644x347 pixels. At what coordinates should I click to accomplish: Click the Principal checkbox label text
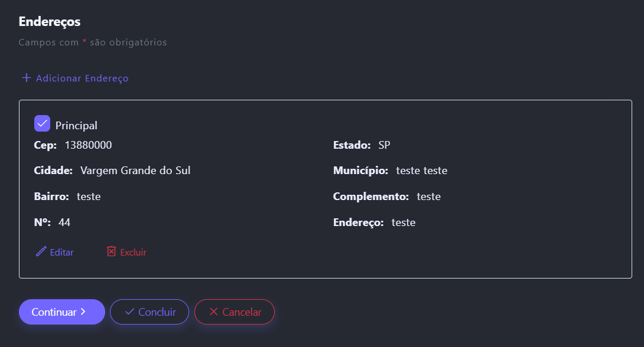coord(76,126)
